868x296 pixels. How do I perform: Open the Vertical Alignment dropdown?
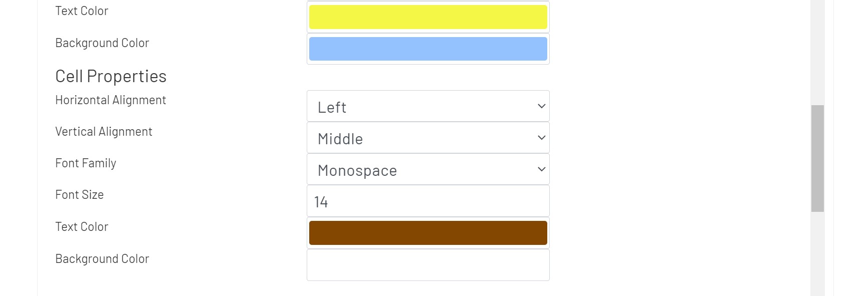428,138
